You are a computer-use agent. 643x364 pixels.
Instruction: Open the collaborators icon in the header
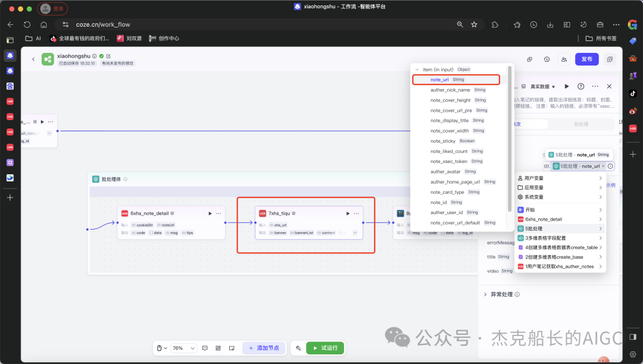(564, 59)
